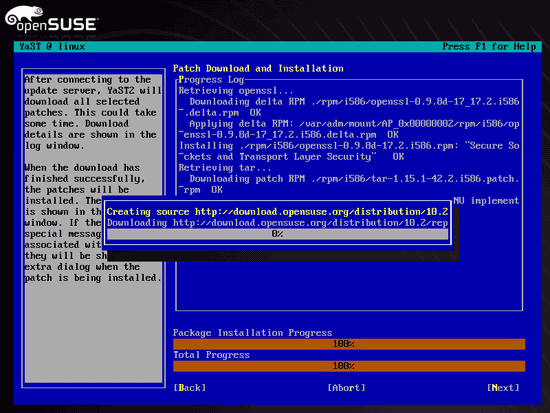Click the help text 'When the download has'
This screenshot has height=413, width=550.
click(x=82, y=168)
